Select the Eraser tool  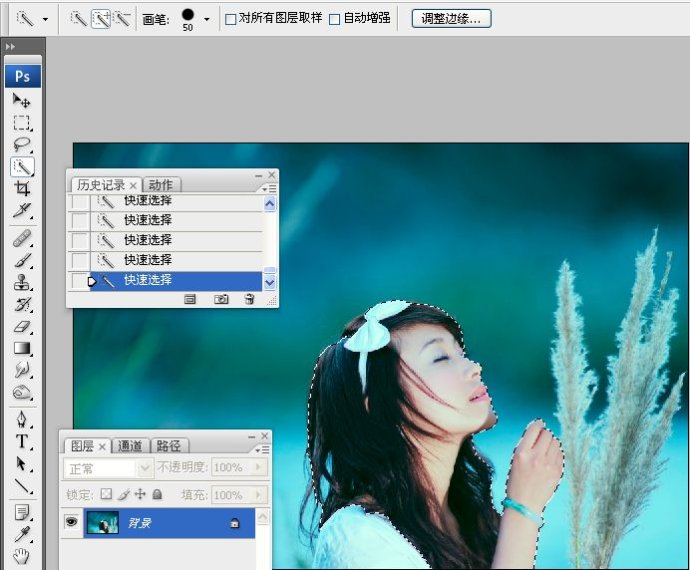point(22,326)
